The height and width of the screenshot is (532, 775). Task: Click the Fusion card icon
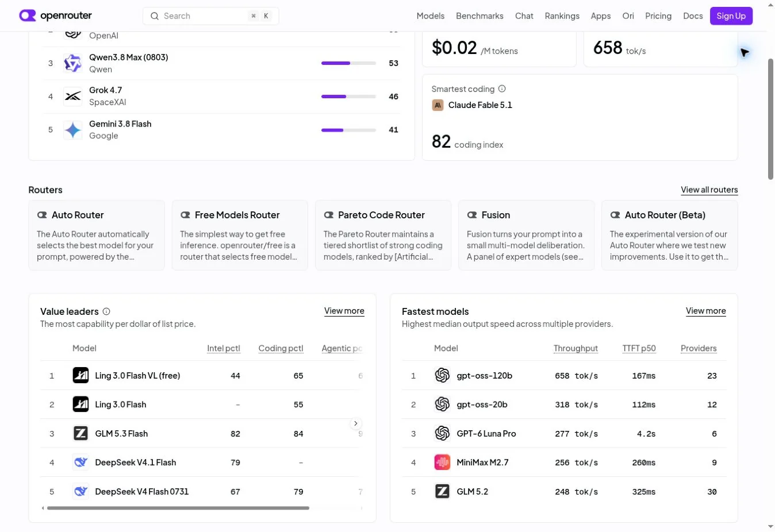tap(472, 215)
